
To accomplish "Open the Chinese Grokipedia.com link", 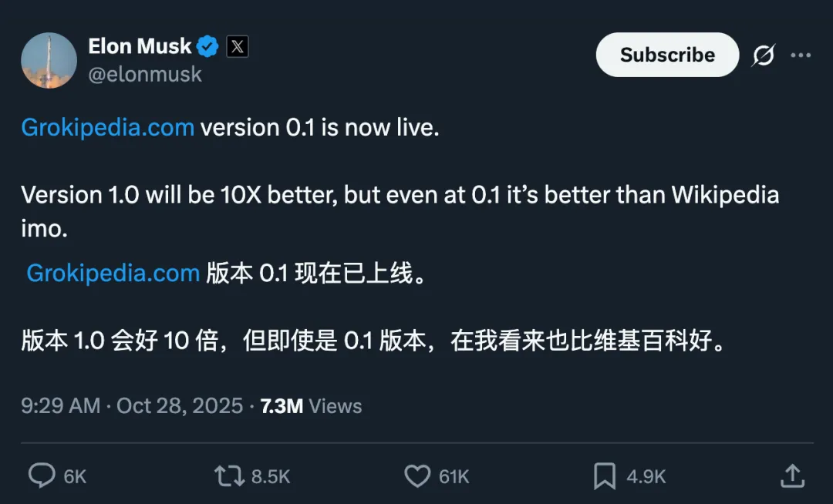I will pyautogui.click(x=113, y=273).
